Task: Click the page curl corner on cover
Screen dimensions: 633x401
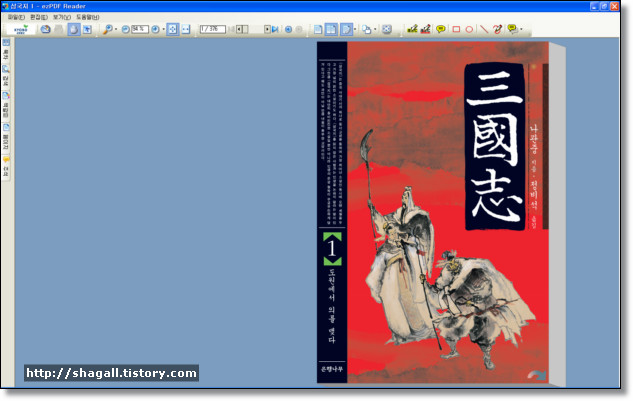Action: point(537,375)
